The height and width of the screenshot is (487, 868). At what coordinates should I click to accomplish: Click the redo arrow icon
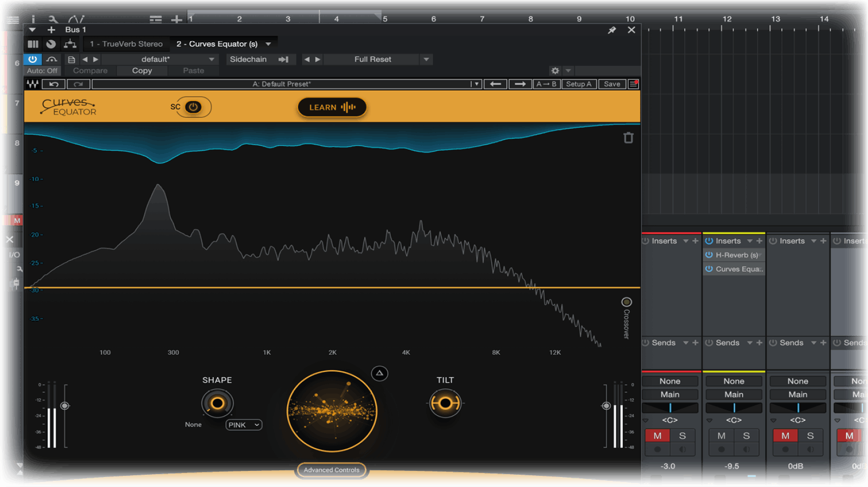tap(78, 84)
